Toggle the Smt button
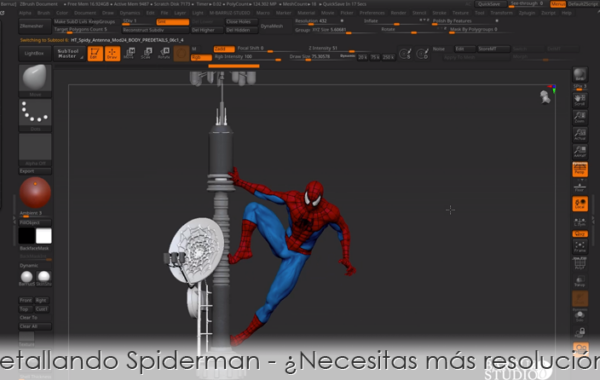This screenshot has height=380, width=600. (173, 22)
